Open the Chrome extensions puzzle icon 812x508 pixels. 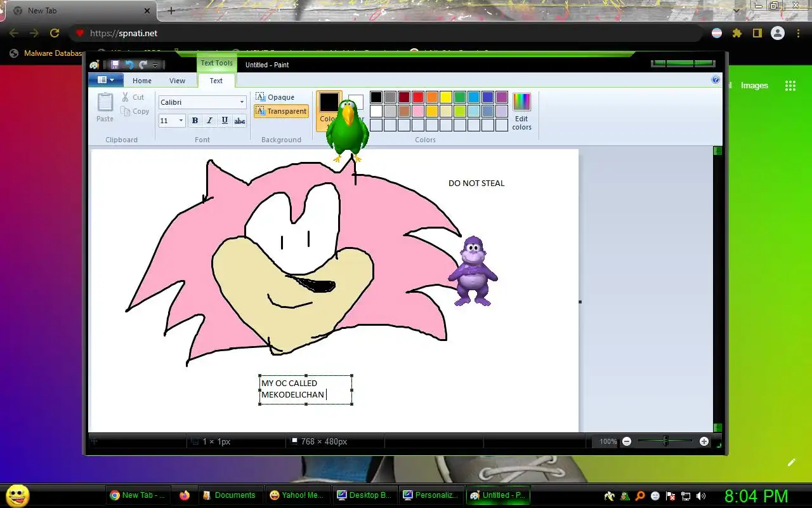[x=737, y=33]
